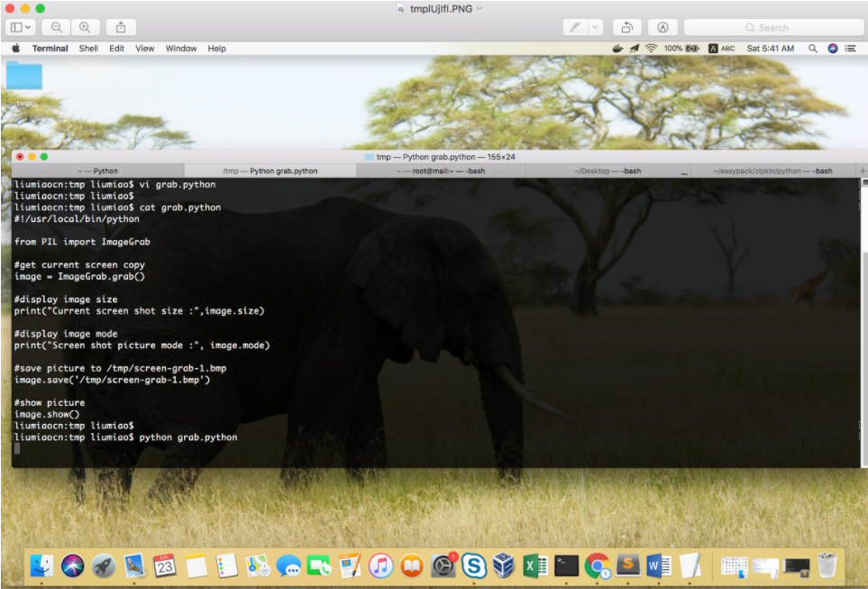Viewport: 868px width, 589px height.
Task: Open the ABC input source menu
Action: [x=722, y=48]
